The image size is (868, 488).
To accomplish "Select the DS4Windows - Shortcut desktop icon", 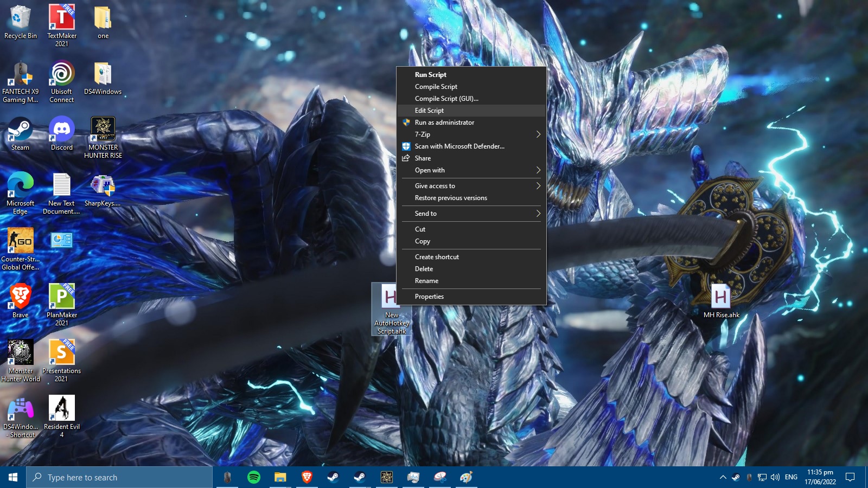I will pyautogui.click(x=21, y=417).
